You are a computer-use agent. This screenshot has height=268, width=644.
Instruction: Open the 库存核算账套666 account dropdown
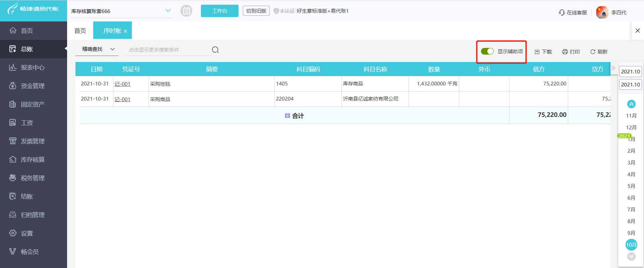[x=168, y=11]
